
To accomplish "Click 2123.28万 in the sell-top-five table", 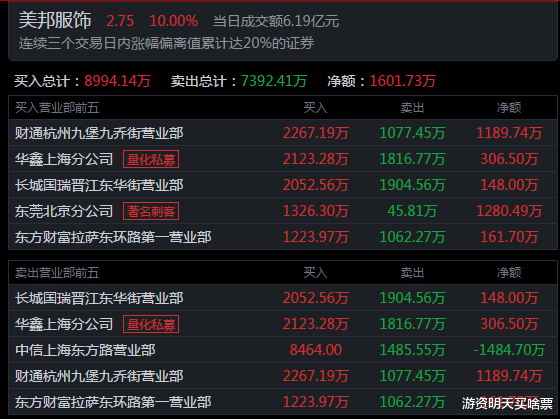I will tap(316, 324).
